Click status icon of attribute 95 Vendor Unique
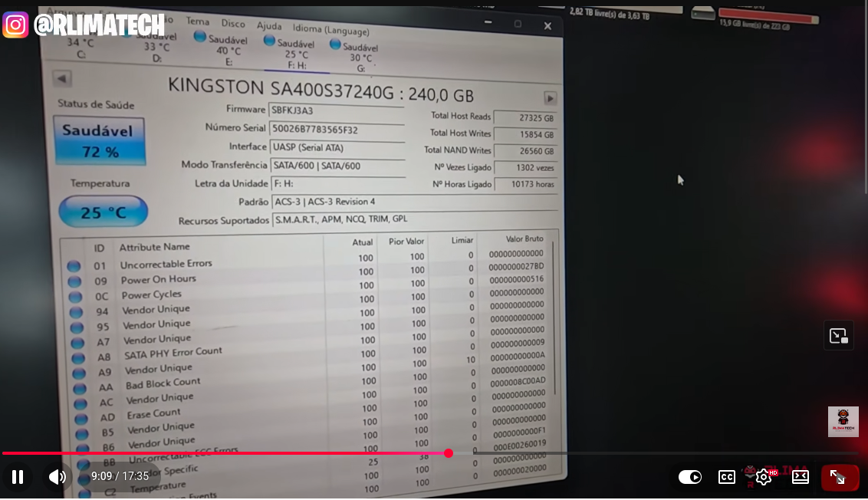 pos(77,327)
